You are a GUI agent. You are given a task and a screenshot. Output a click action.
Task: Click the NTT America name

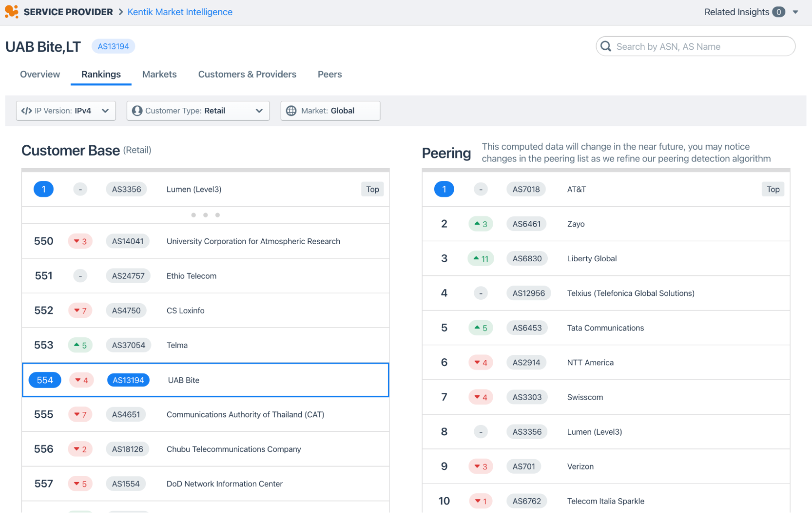[x=590, y=362]
